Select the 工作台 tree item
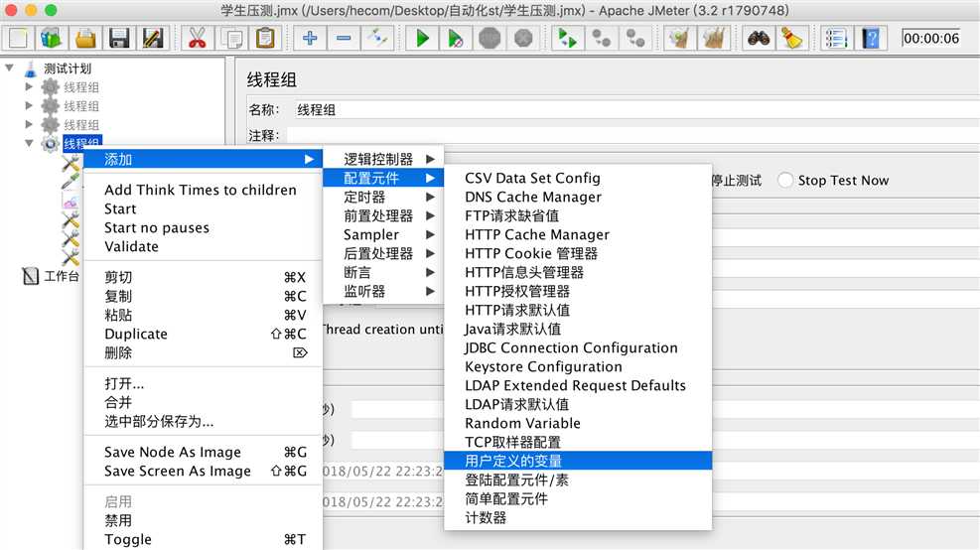Screen dimensions: 980x550 point(62,276)
